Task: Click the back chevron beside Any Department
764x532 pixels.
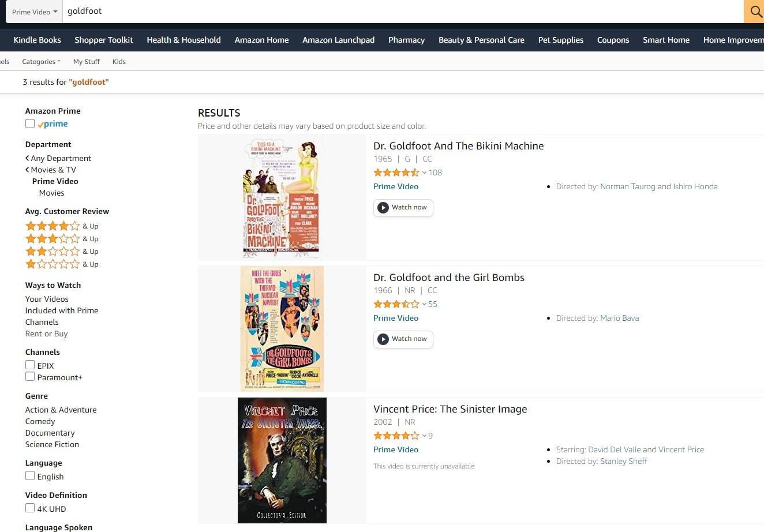Action: (27, 158)
